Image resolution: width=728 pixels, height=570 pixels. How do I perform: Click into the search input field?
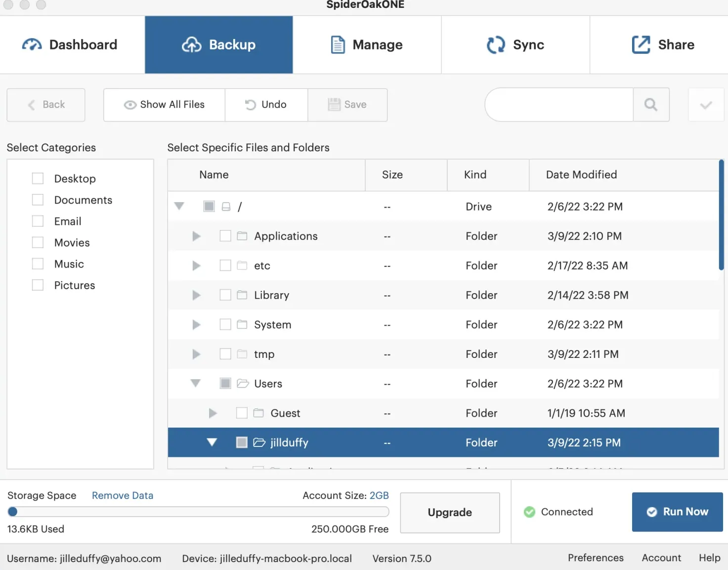pyautogui.click(x=559, y=105)
